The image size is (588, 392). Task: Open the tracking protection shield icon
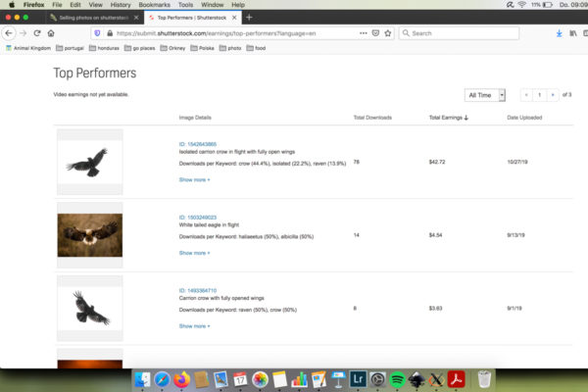97,33
